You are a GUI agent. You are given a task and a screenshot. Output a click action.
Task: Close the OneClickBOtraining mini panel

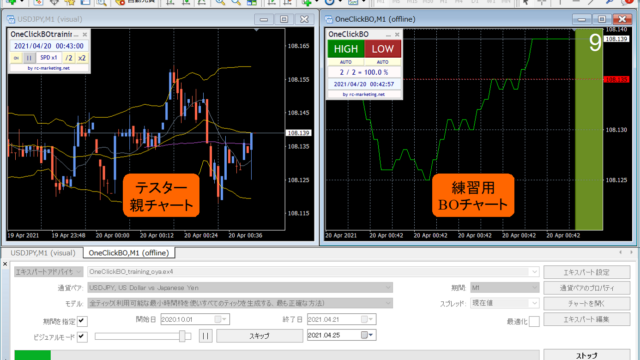84,34
